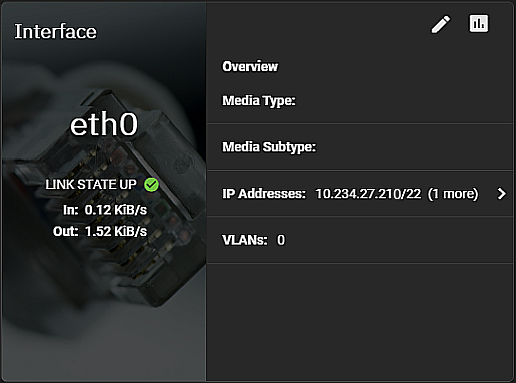Open the IP Addresses row
Image resolution: width=516 pixels, height=383 pixels.
(360, 194)
